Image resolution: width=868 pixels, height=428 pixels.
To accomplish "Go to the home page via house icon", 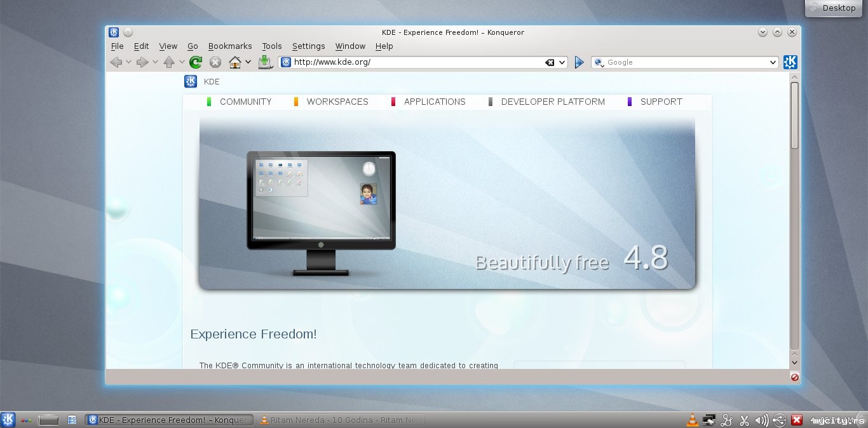I will pos(235,62).
